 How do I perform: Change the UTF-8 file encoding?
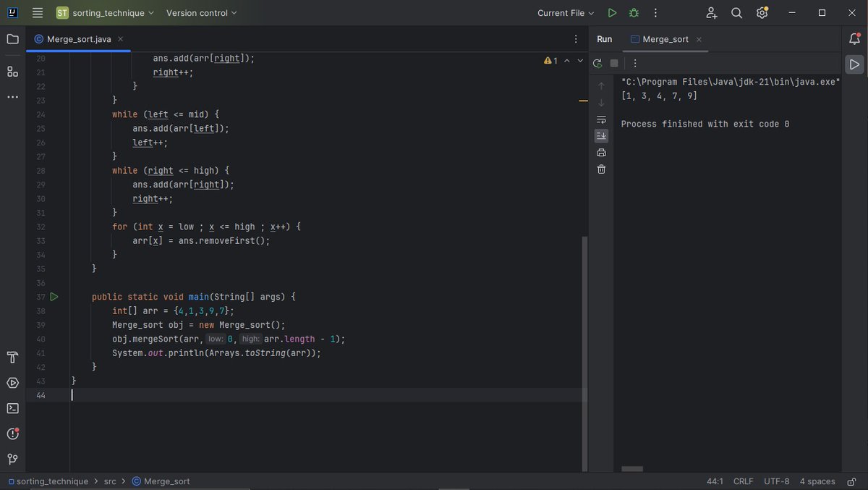point(776,481)
